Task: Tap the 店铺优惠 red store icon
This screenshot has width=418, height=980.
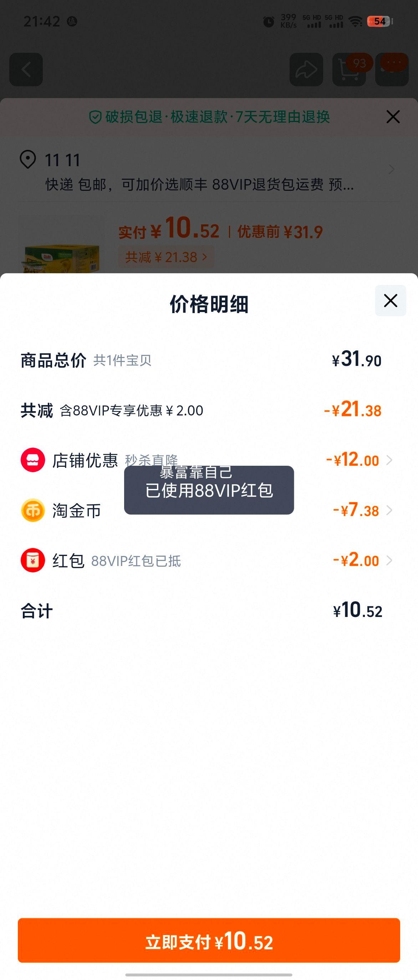Action: 33,460
